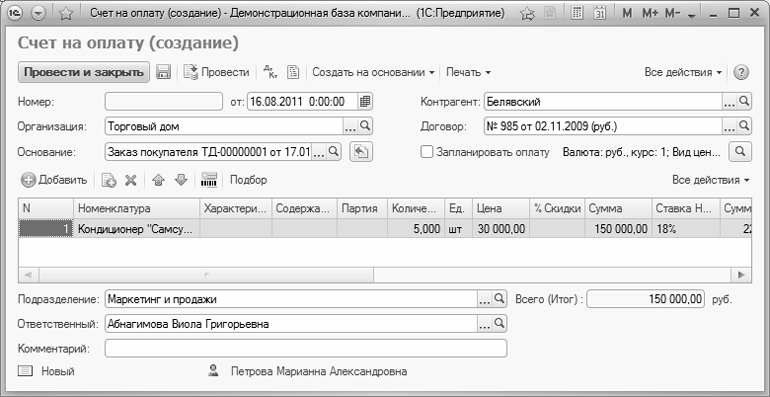This screenshot has width=770, height=397.
Task: Click the M- memory subtract button
Action: coord(673,13)
